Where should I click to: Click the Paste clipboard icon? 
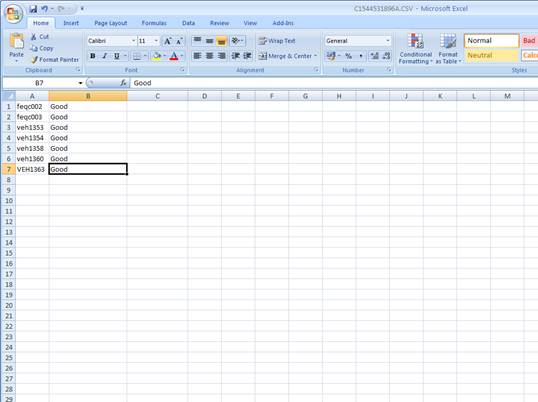pyautogui.click(x=16, y=42)
